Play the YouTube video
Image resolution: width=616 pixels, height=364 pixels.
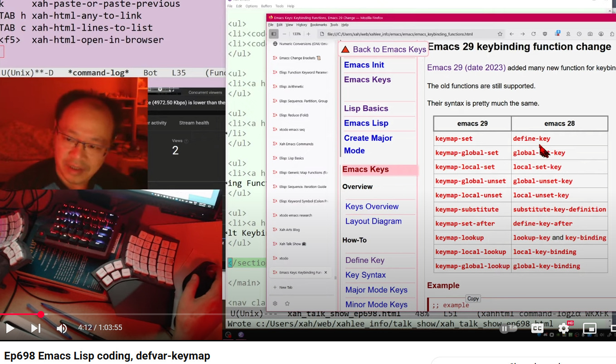(x=10, y=328)
